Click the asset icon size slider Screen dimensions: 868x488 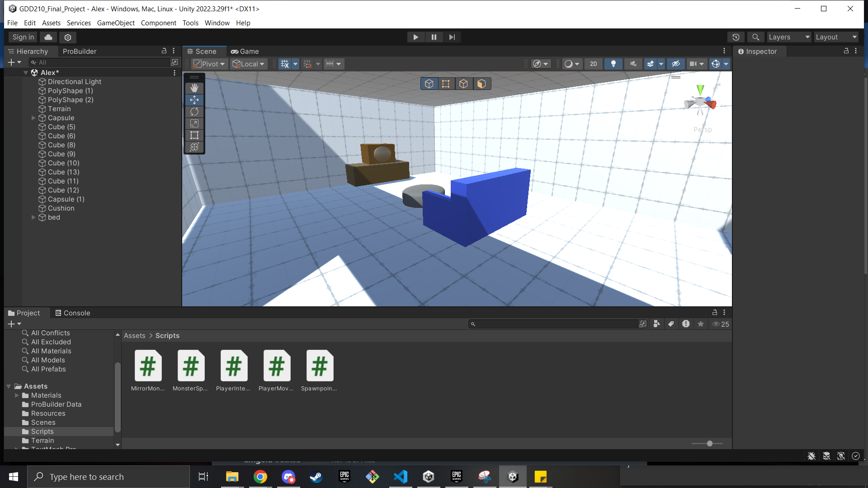[709, 443]
